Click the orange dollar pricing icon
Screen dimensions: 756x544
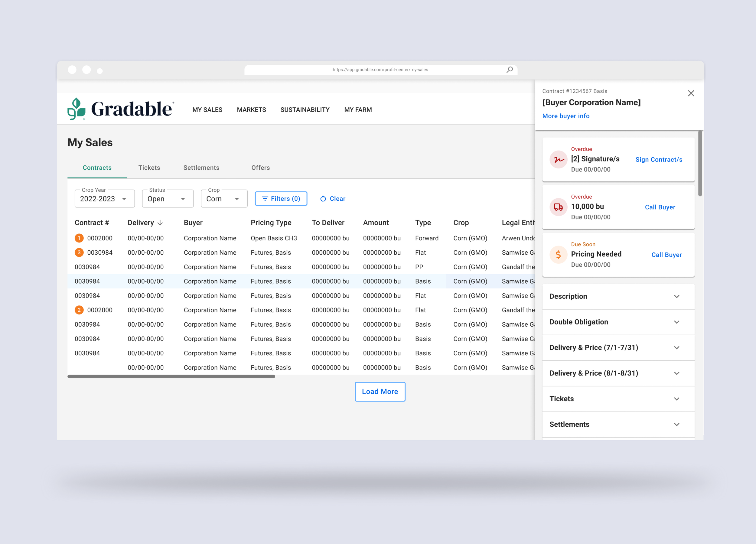pos(558,255)
